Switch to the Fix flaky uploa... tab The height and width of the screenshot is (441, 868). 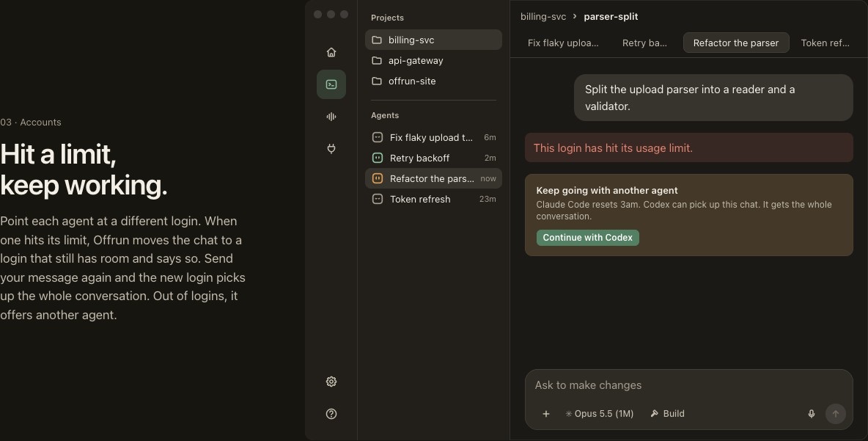click(x=563, y=43)
